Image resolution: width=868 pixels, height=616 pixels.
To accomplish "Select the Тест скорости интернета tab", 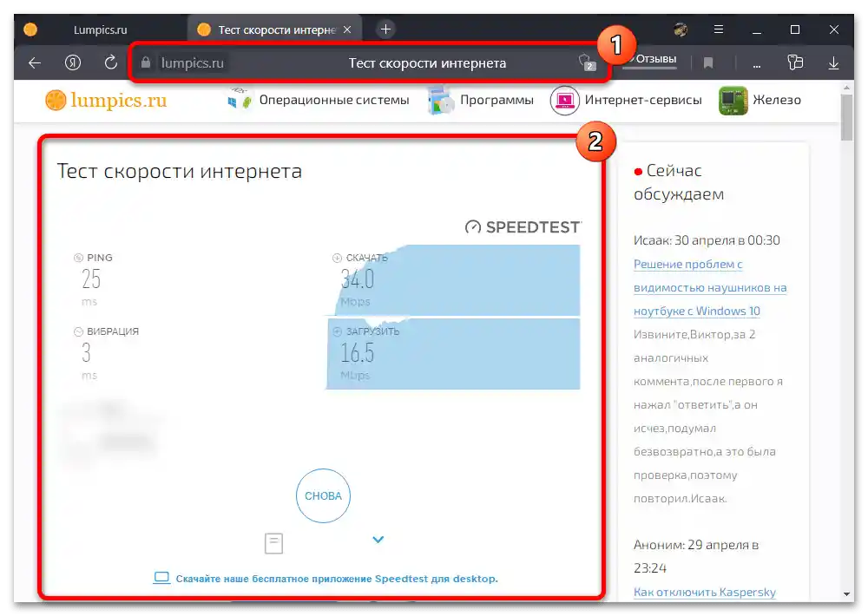I will point(275,29).
